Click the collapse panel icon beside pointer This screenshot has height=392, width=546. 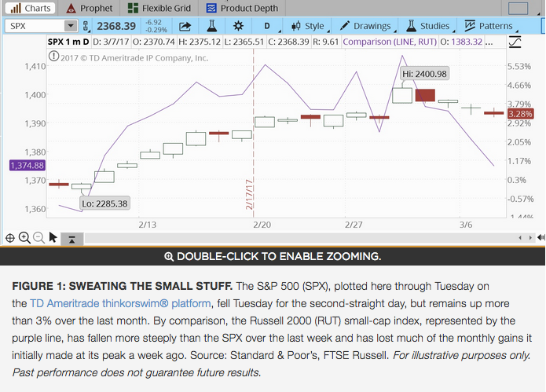[72, 239]
